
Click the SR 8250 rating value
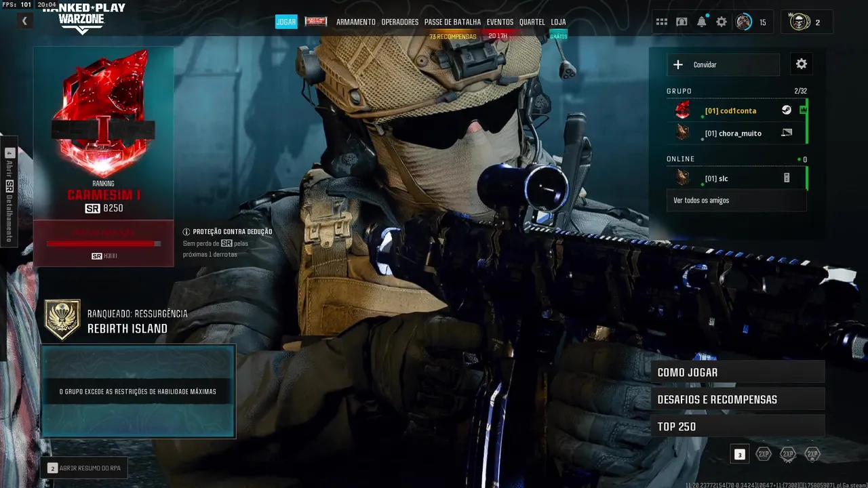pos(104,208)
